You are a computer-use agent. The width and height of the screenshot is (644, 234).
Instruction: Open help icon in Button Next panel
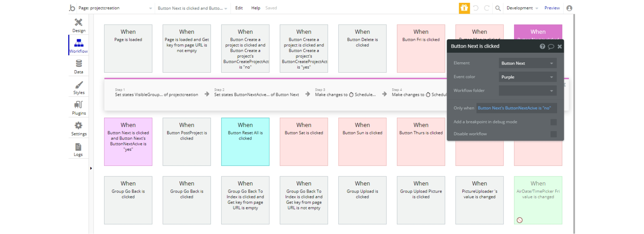542,46
